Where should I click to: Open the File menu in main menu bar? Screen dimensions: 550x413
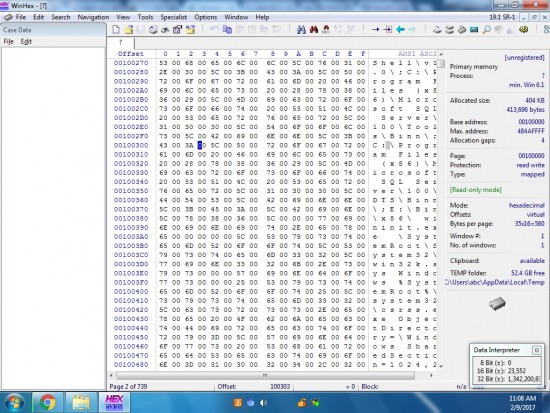pos(21,17)
